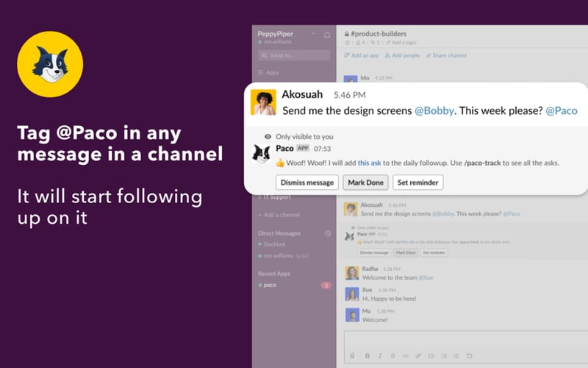The width and height of the screenshot is (588, 368).
Task: Click the 'Only visible to you' label in callout
Action: pyautogui.click(x=304, y=137)
